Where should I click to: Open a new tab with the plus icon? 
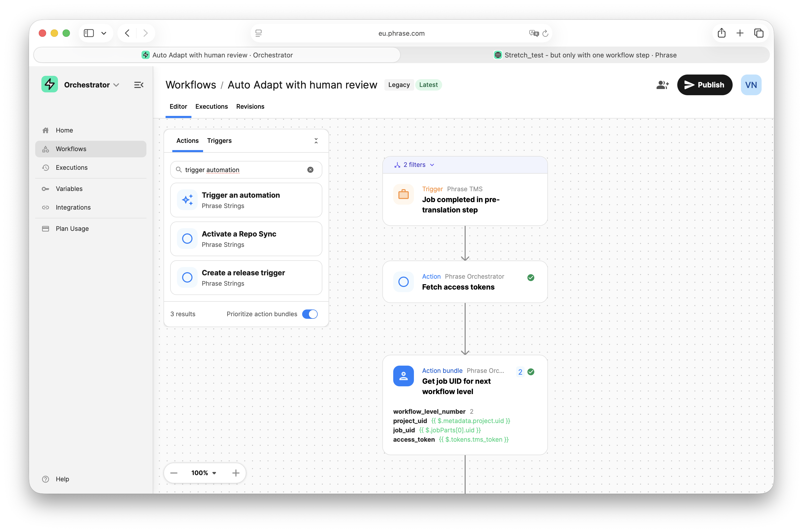click(740, 33)
